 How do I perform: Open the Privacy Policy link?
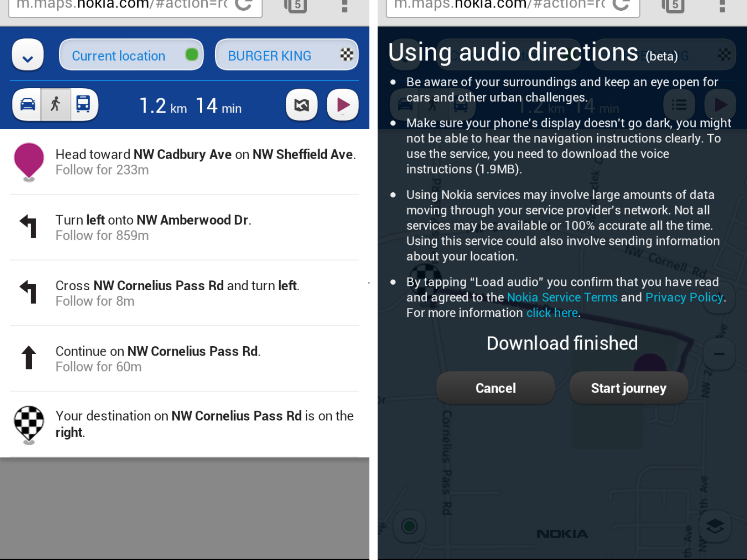tap(684, 297)
